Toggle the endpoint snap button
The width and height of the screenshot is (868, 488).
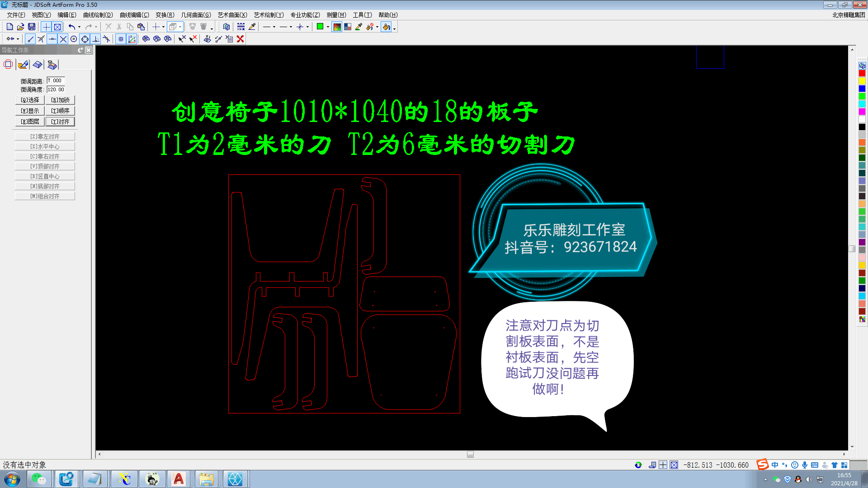coord(31,39)
